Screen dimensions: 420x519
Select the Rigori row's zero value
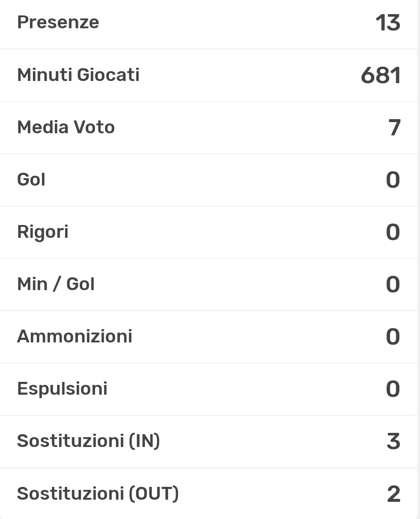click(393, 232)
